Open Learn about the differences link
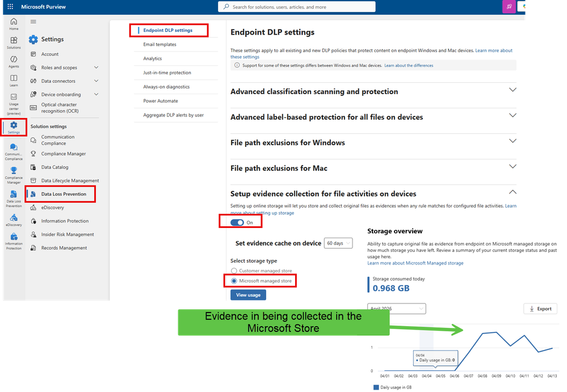567x392 pixels. click(x=409, y=65)
